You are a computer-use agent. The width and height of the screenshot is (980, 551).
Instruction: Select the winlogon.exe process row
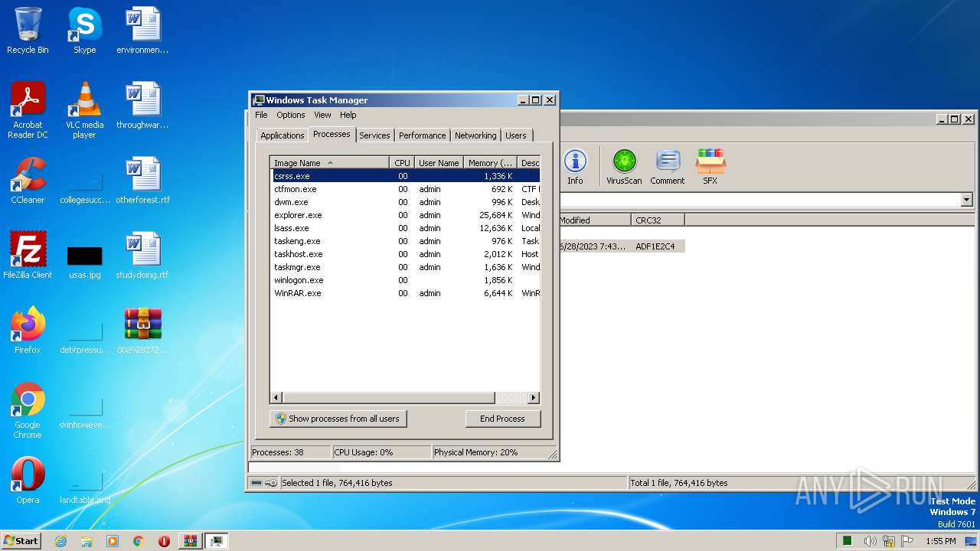point(405,280)
